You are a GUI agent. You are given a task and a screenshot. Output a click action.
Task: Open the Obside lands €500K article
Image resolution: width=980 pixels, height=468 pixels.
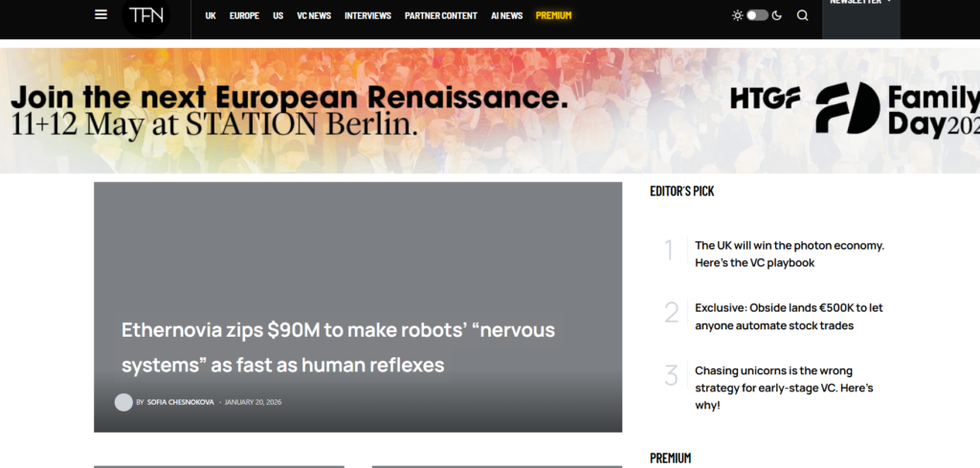[x=789, y=316]
